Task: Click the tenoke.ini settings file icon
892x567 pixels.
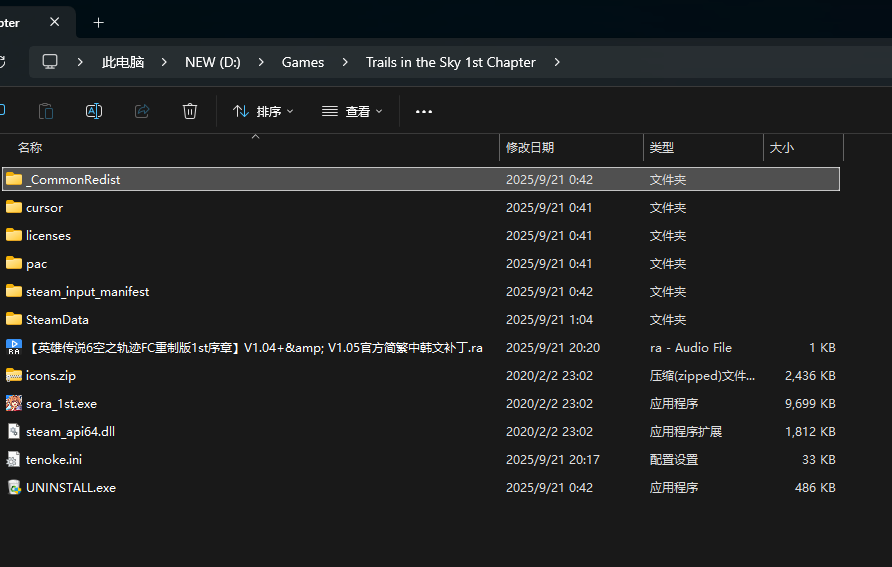Action: [x=14, y=459]
